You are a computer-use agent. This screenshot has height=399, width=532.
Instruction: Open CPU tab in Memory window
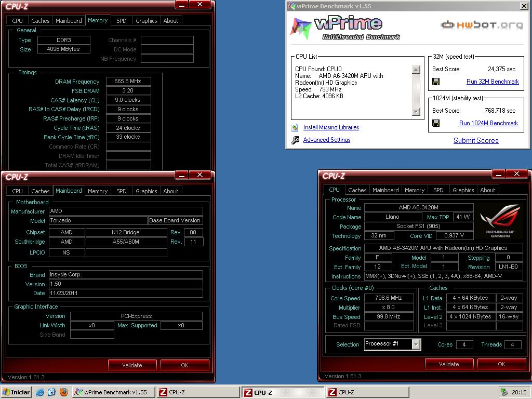pos(17,21)
